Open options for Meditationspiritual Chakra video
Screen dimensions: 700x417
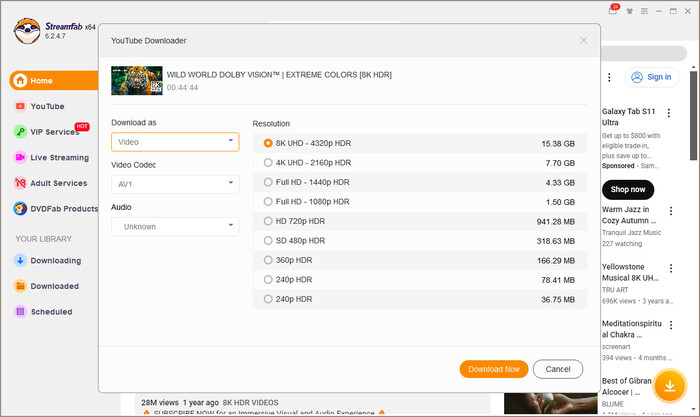671,325
